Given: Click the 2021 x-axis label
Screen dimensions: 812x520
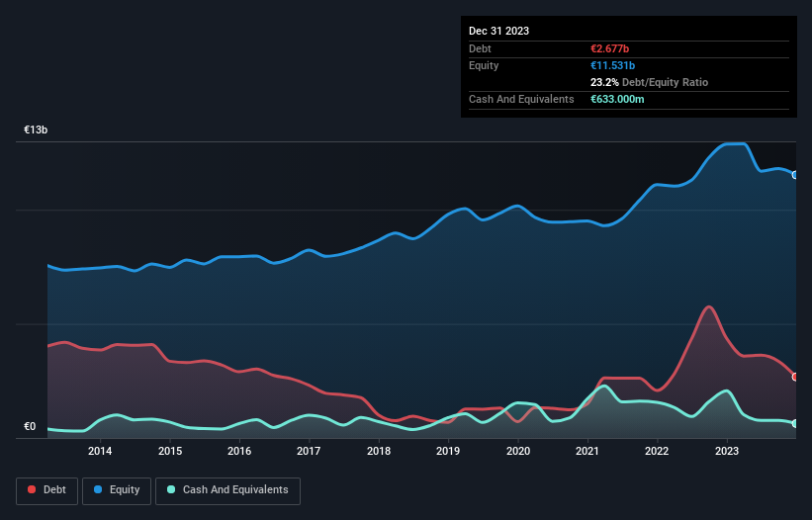Looking at the screenshot, I should [587, 451].
